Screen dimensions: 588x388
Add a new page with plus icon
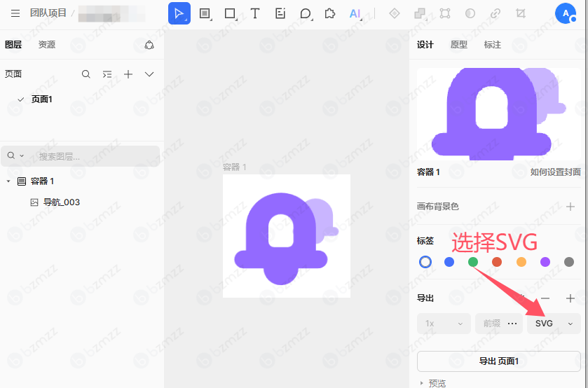[128, 74]
